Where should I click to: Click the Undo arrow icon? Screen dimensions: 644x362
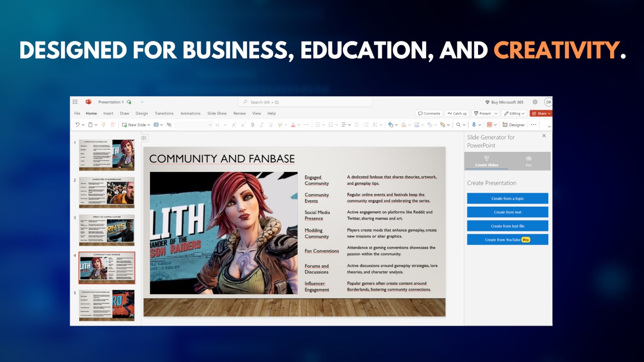77,125
